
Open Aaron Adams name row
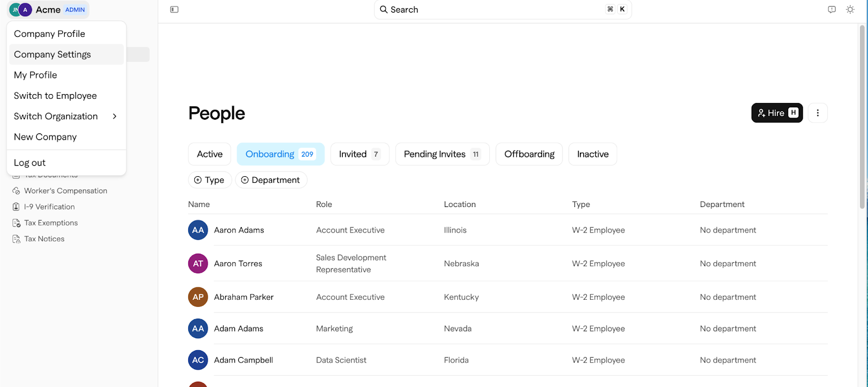tap(239, 230)
